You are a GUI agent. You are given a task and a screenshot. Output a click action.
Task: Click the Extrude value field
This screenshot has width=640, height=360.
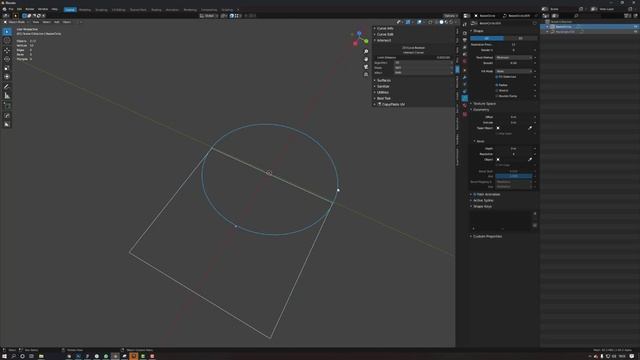pyautogui.click(x=514, y=122)
